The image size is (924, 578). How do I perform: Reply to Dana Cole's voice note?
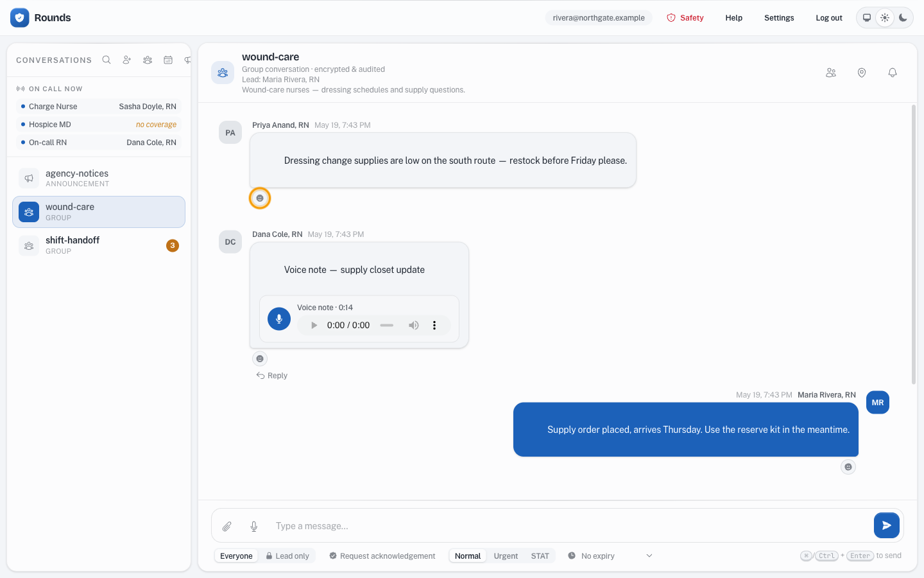(272, 376)
